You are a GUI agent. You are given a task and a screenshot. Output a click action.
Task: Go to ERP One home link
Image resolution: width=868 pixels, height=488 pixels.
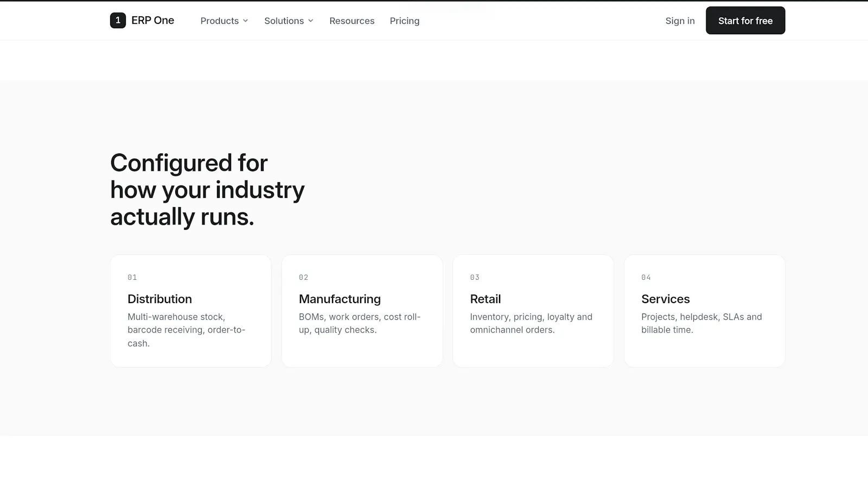[x=142, y=21]
